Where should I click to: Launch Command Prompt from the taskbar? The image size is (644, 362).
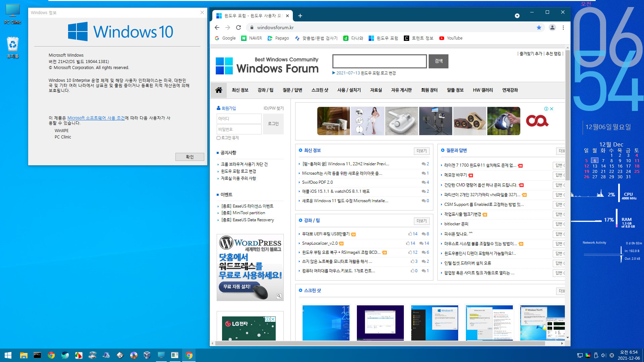[37, 355]
